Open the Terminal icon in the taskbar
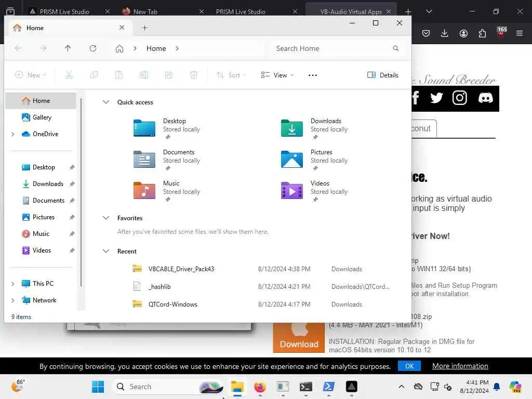 point(305,387)
